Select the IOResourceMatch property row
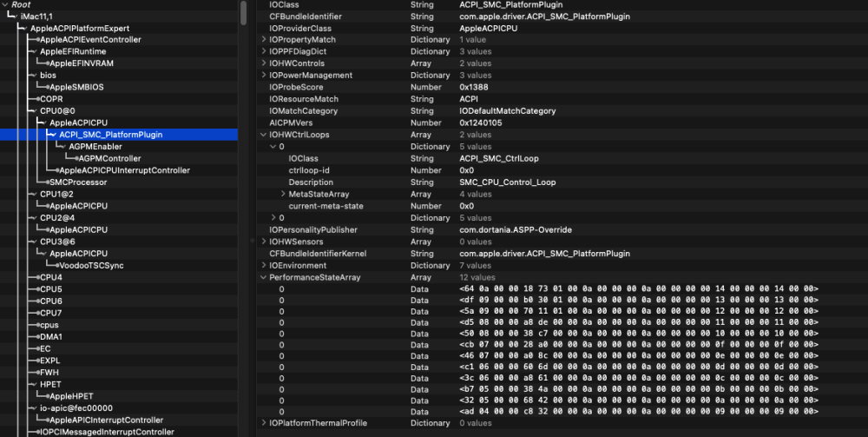Viewport: 868px width, 437px height. pos(562,99)
